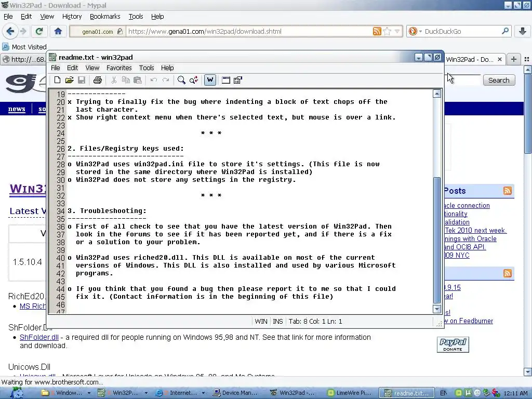Image resolution: width=532 pixels, height=399 pixels.
Task: Go back with browser Back arrow
Action: [10, 31]
